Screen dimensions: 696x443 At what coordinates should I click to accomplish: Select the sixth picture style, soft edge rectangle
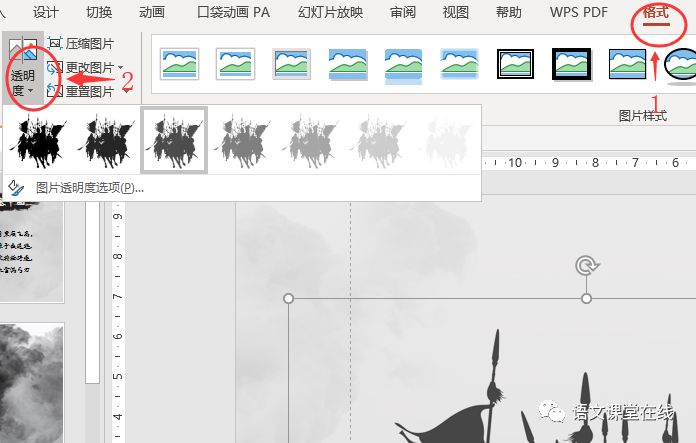point(459,64)
